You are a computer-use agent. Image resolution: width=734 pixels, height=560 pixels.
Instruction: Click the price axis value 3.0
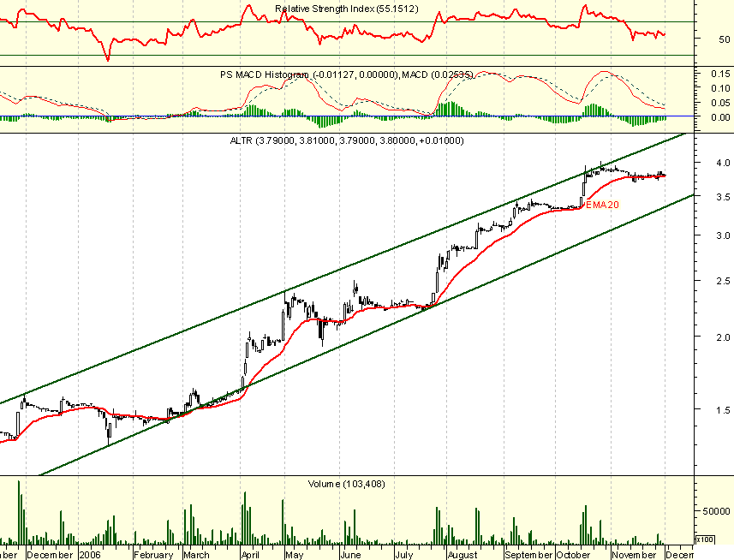coord(723,235)
